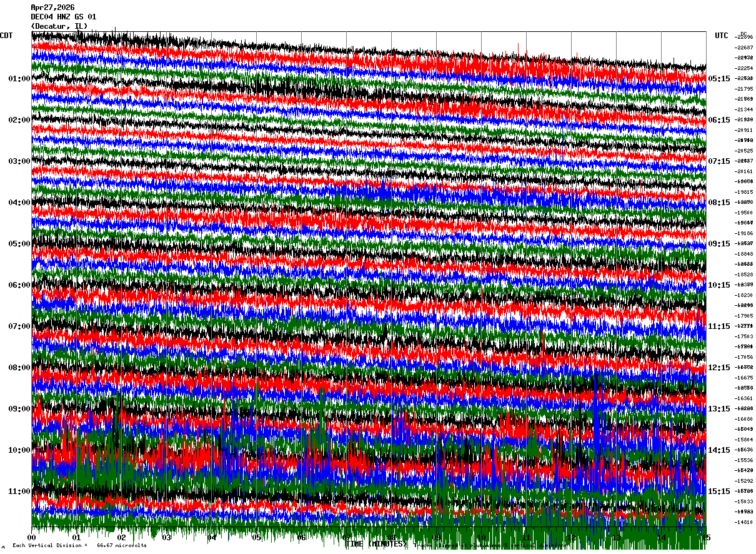Click the 01 minute axis tick label
The width and height of the screenshot is (756, 554).
click(x=77, y=537)
